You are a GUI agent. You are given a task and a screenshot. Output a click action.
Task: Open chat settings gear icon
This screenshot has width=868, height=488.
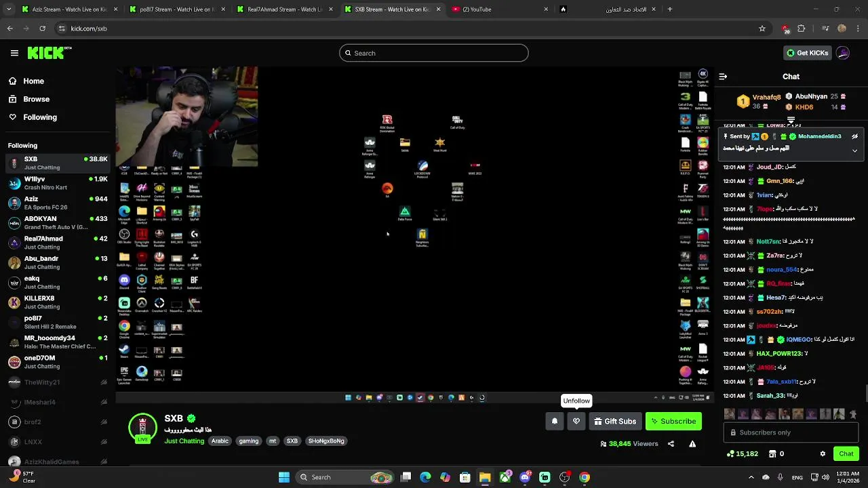(823, 454)
